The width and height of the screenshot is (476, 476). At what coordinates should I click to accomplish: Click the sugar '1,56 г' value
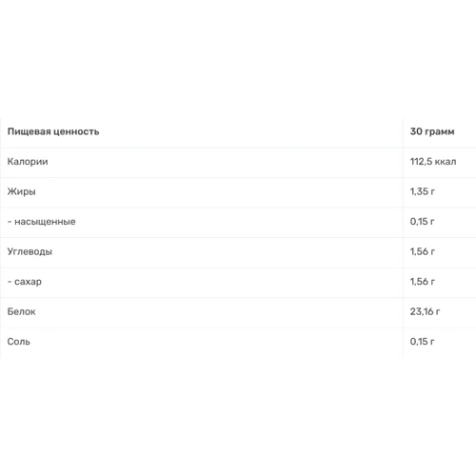click(423, 281)
